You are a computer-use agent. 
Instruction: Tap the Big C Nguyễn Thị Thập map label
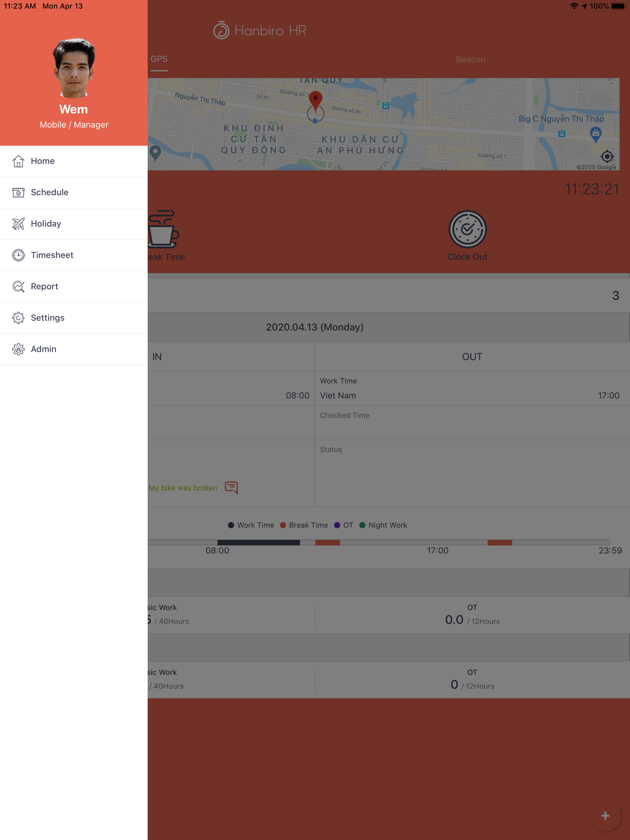(x=561, y=119)
